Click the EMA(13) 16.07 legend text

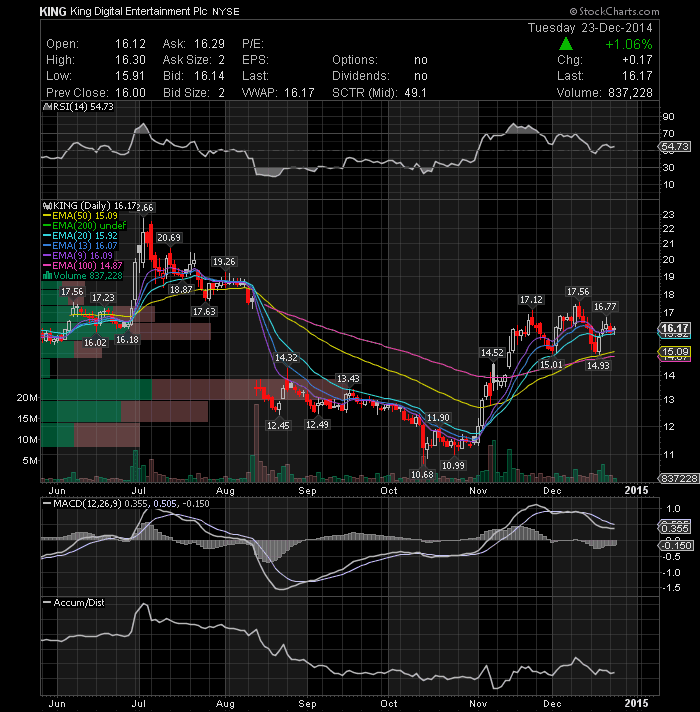pos(85,246)
